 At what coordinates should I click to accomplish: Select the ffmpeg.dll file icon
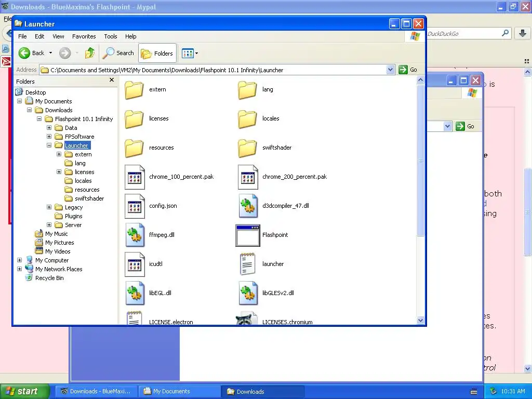(135, 235)
